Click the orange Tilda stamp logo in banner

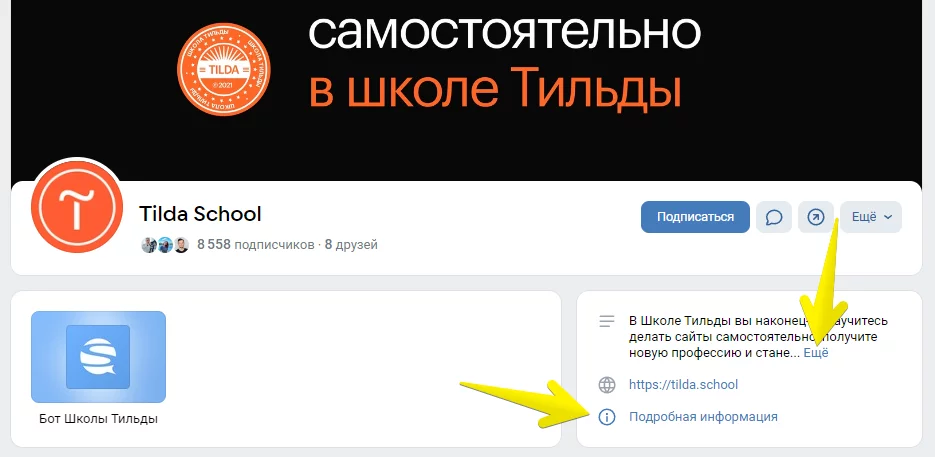(x=224, y=69)
